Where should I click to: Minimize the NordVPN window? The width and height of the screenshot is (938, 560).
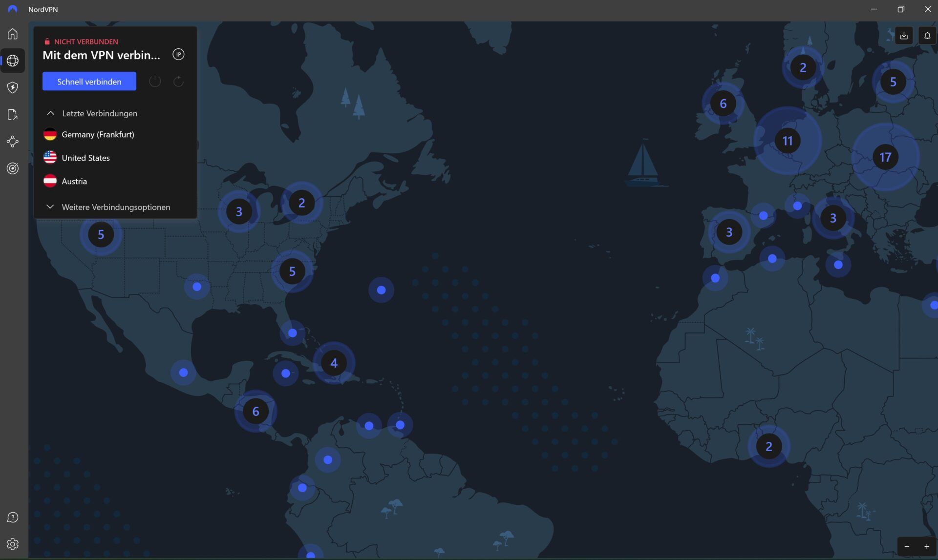click(874, 9)
